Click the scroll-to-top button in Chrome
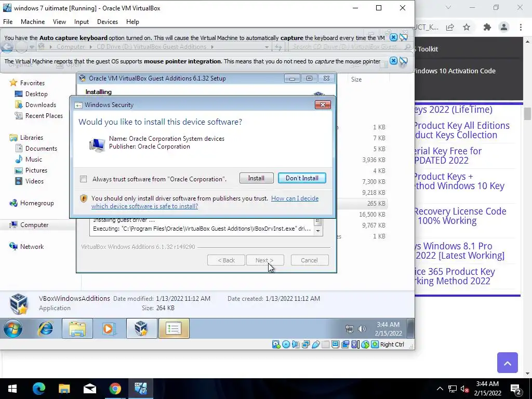 (507, 363)
